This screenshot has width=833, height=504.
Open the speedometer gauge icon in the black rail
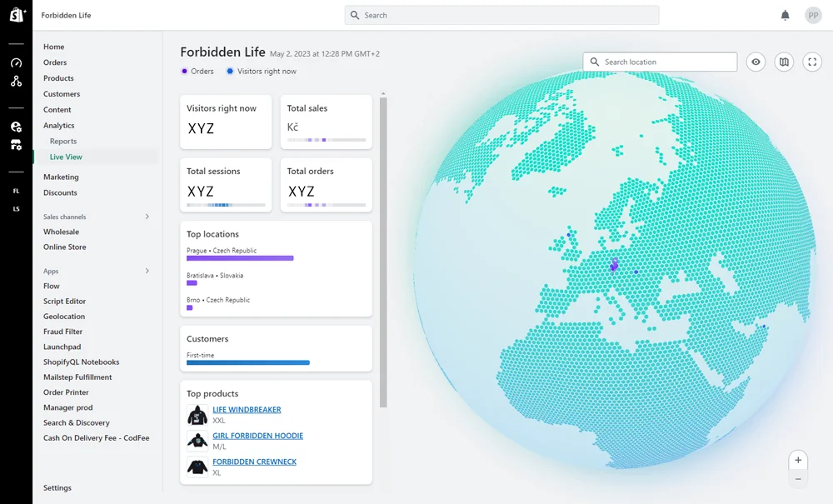click(16, 62)
